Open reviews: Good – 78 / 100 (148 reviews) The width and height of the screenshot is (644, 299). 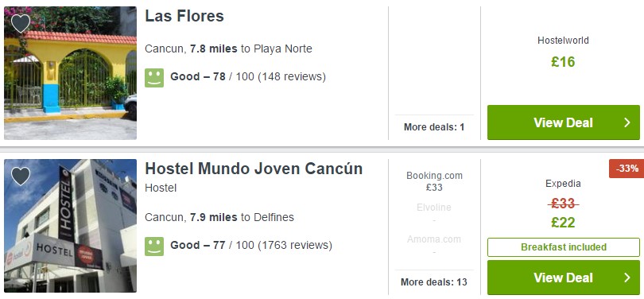coord(248,77)
